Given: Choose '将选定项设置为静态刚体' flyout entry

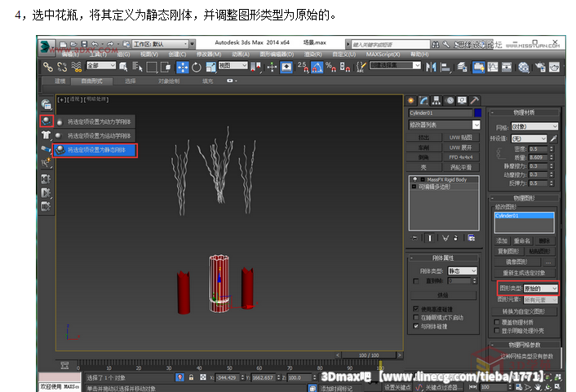Looking at the screenshot, I should click(95, 150).
